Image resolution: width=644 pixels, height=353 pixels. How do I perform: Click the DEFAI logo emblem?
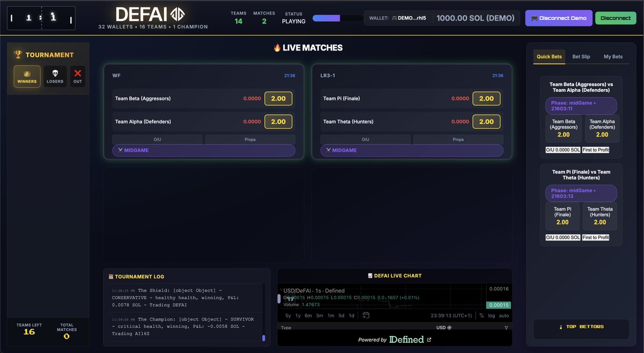pyautogui.click(x=177, y=15)
